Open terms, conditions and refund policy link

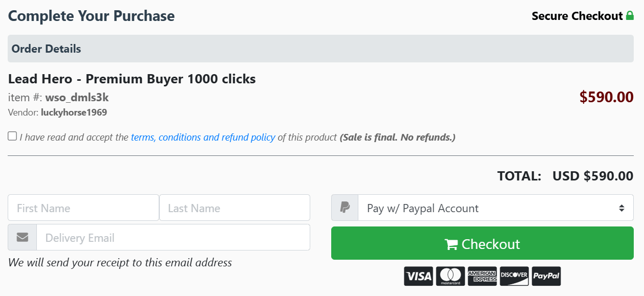click(x=203, y=137)
